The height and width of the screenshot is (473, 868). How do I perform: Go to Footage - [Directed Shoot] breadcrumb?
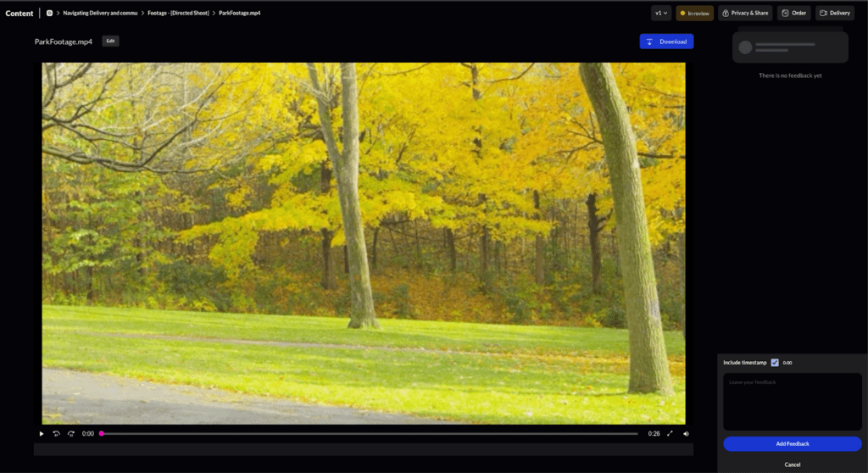(178, 13)
